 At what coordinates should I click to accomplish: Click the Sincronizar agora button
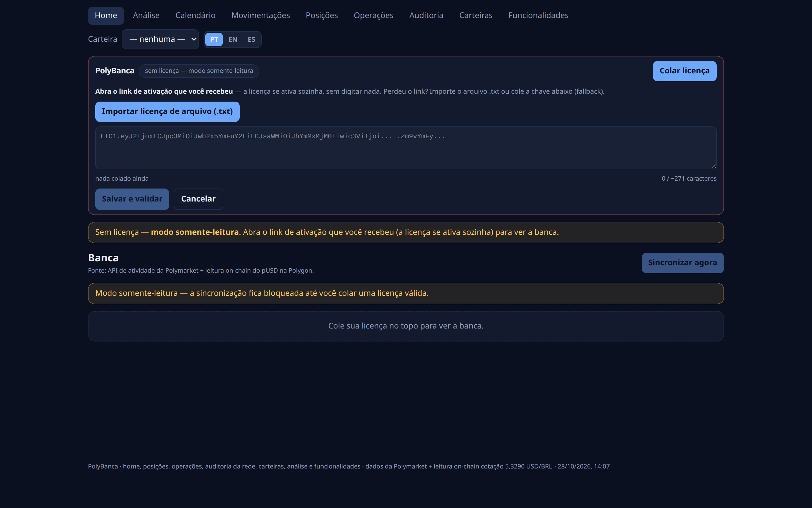tap(683, 263)
